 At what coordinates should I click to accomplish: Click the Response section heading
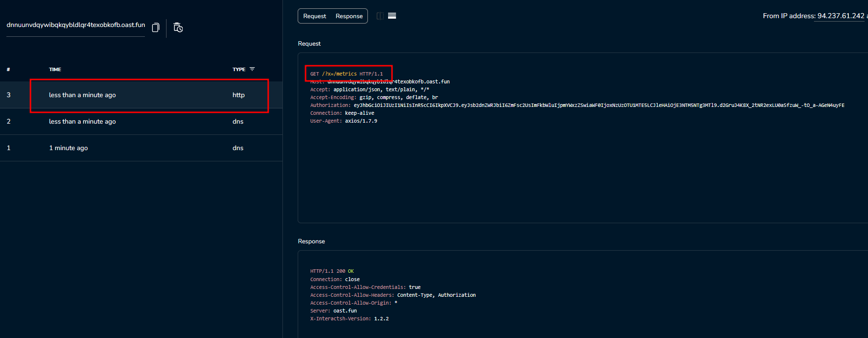(x=311, y=241)
